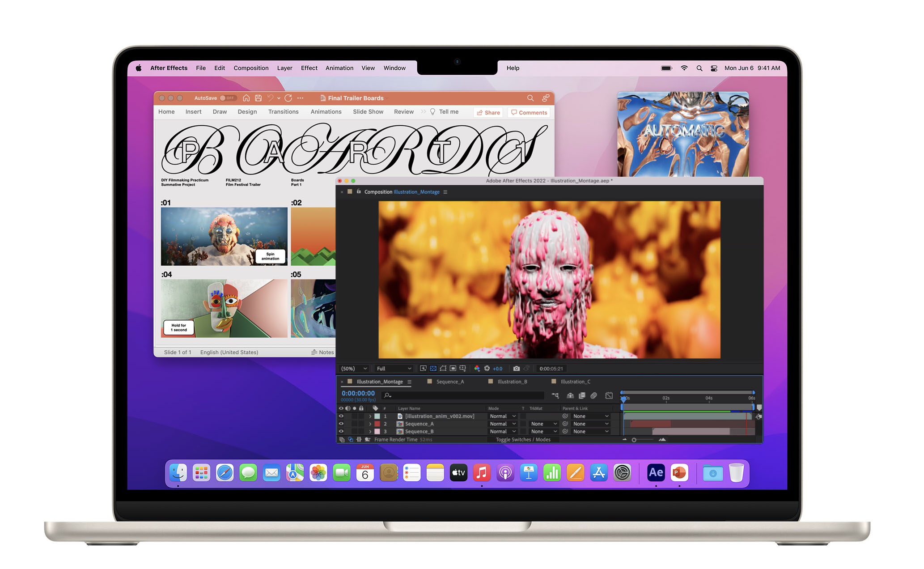Click the In/Out/Duration braces pane icon
924x569 pixels.
click(x=359, y=440)
